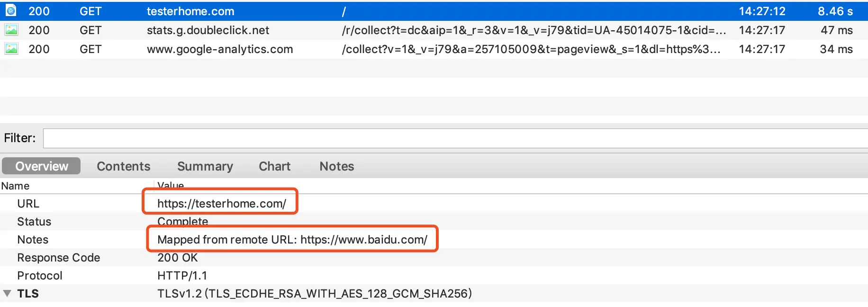Click the Notes row name in Overview

(33, 240)
